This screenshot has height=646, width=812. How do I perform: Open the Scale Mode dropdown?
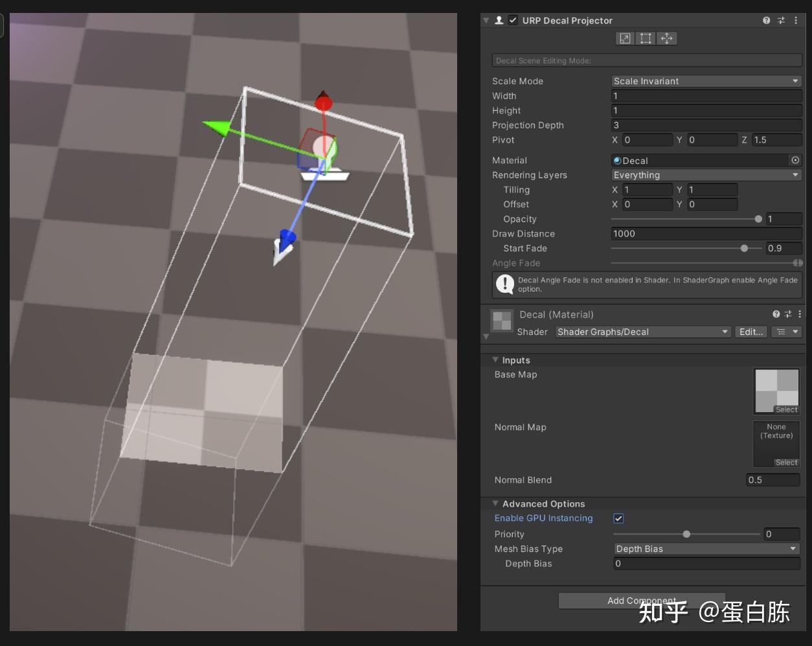click(706, 81)
